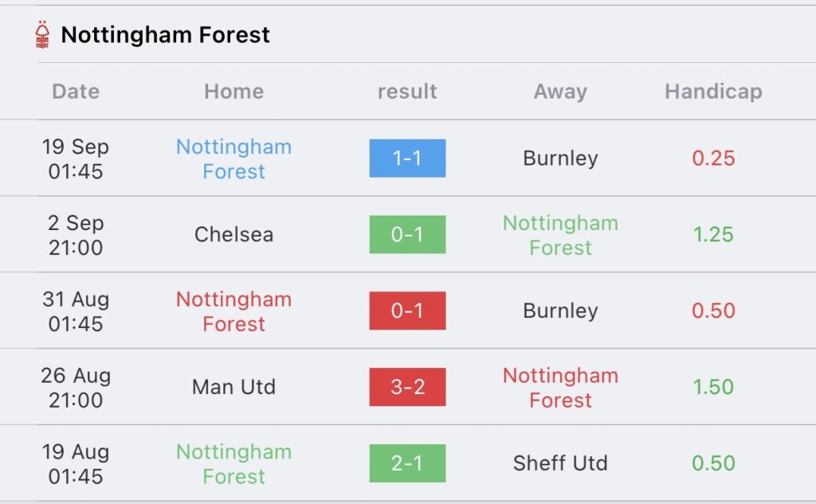Image resolution: width=816 pixels, height=504 pixels.
Task: Select Man Utd home team
Action: tap(233, 387)
